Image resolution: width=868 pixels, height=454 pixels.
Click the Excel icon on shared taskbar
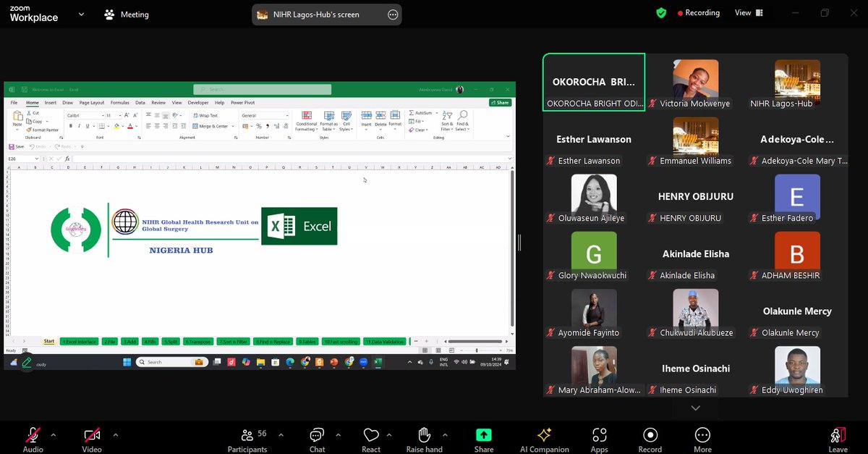(378, 362)
